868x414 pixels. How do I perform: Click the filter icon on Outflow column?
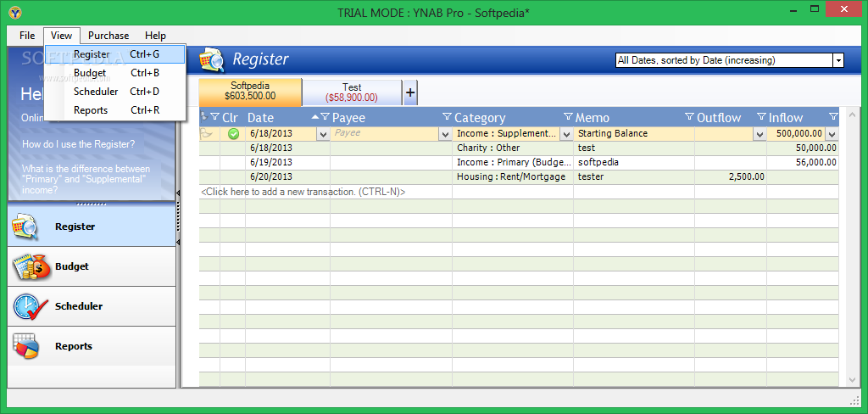[761, 116]
